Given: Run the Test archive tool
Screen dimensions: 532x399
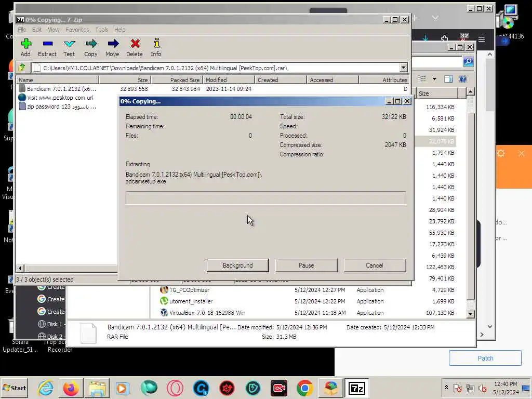Looking at the screenshot, I should click(x=69, y=47).
